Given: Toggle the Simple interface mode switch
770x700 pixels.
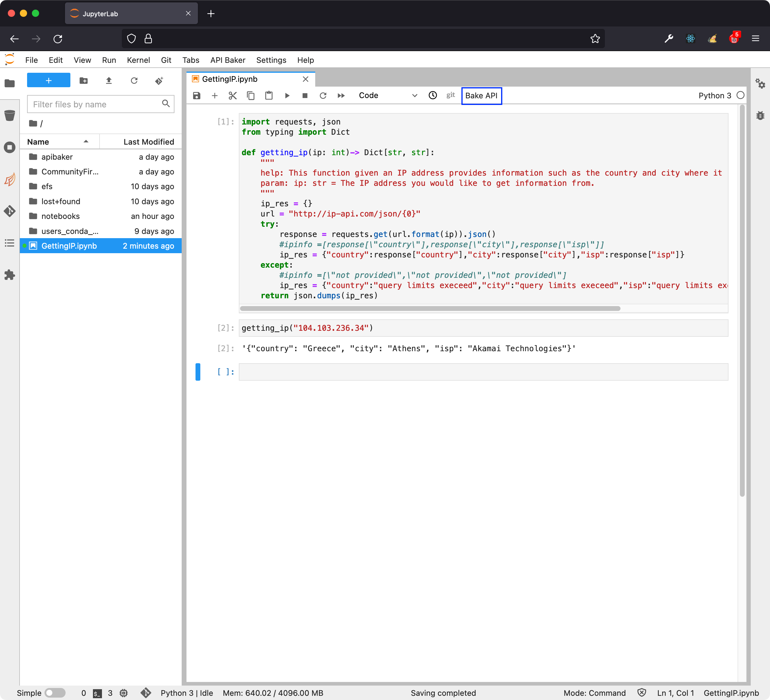Looking at the screenshot, I should tap(55, 693).
